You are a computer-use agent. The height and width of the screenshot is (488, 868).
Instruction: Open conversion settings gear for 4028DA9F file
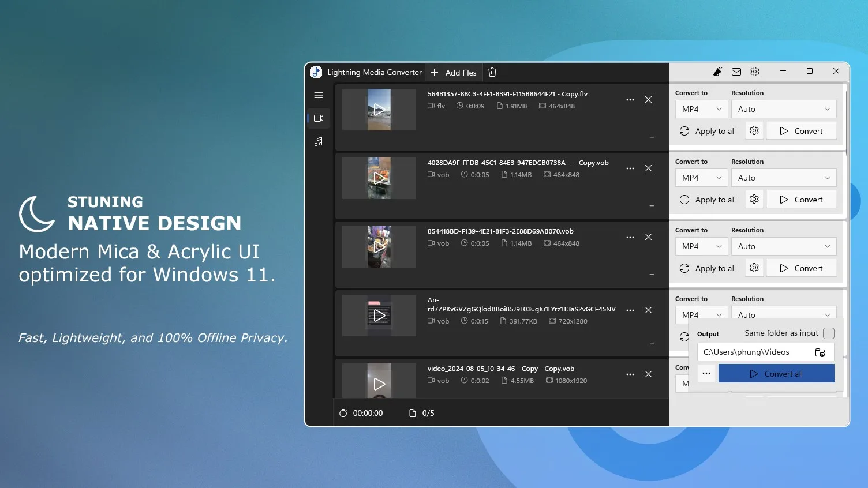tap(754, 200)
